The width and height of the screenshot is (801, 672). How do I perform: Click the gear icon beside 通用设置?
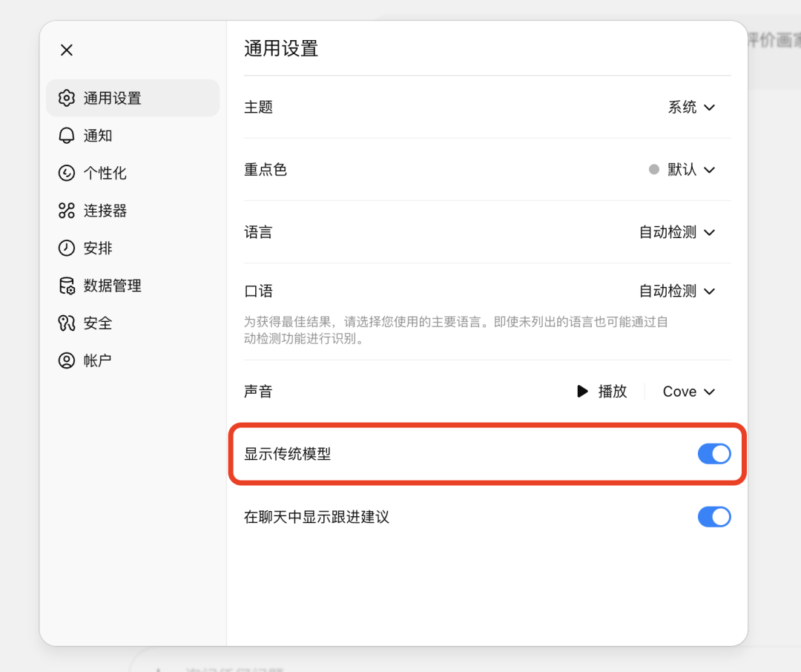[67, 98]
